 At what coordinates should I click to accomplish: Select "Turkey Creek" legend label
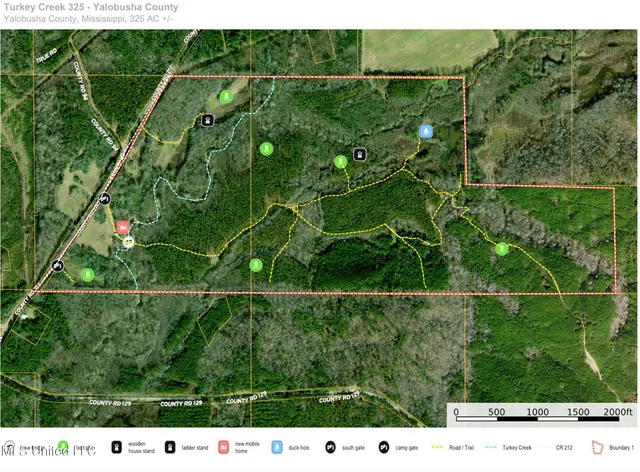[x=517, y=448]
